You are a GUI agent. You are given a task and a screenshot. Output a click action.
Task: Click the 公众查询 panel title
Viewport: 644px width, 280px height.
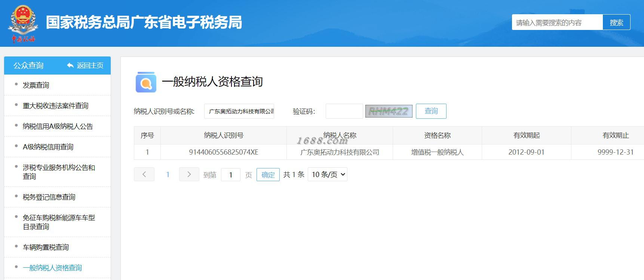pos(28,66)
